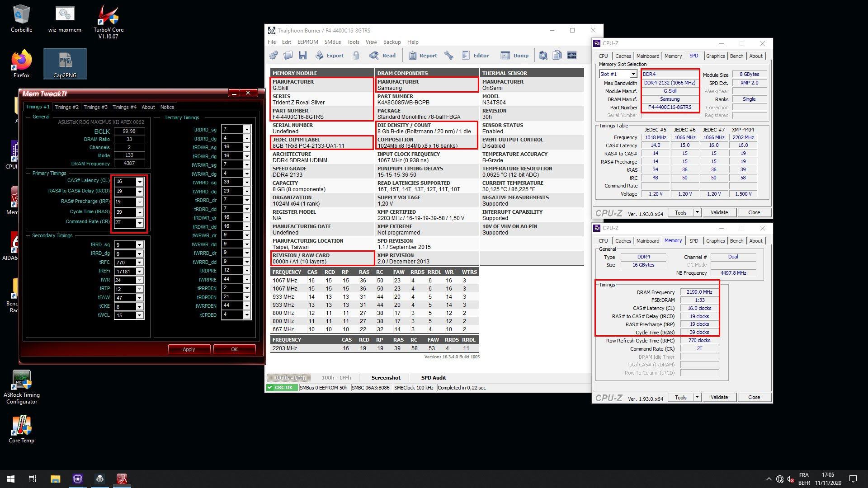Select the 100h - 1FFh page tab
The height and width of the screenshot is (488, 868).
(336, 378)
